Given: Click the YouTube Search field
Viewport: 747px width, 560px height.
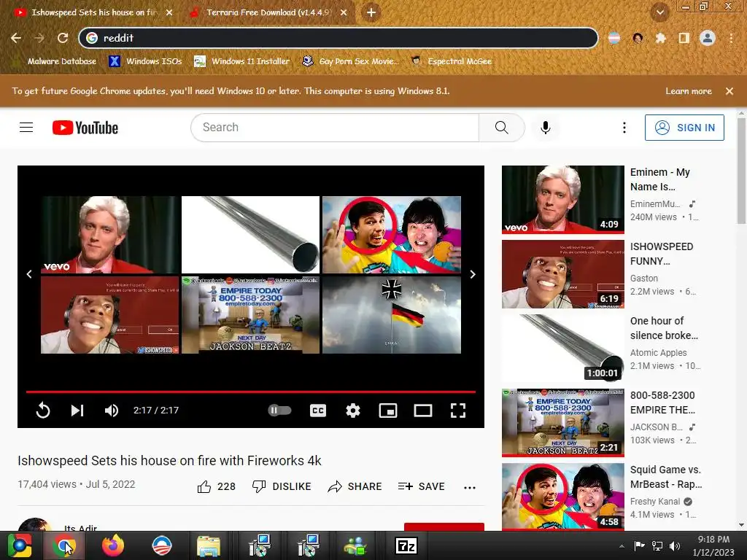Looking at the screenshot, I should coord(335,128).
